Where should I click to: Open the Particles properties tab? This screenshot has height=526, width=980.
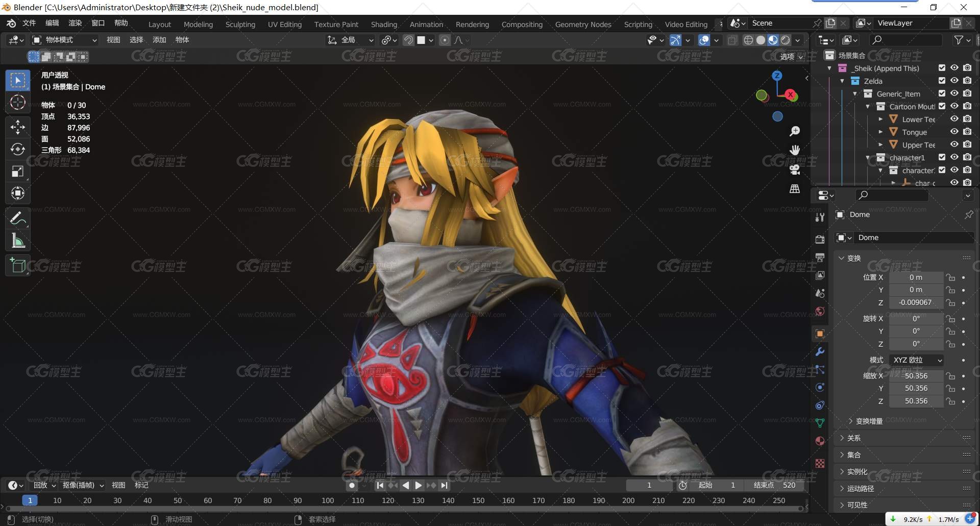point(820,370)
